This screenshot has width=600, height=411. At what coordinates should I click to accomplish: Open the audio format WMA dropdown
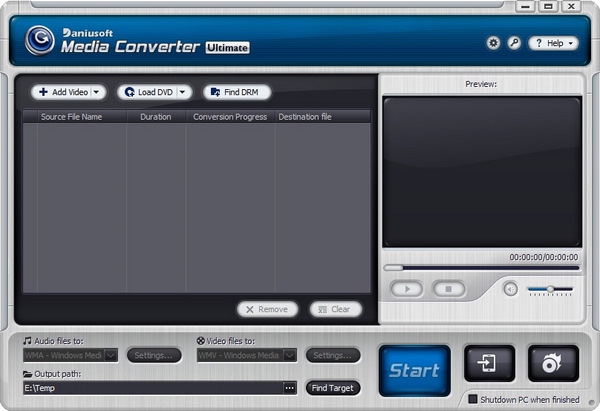(70, 356)
